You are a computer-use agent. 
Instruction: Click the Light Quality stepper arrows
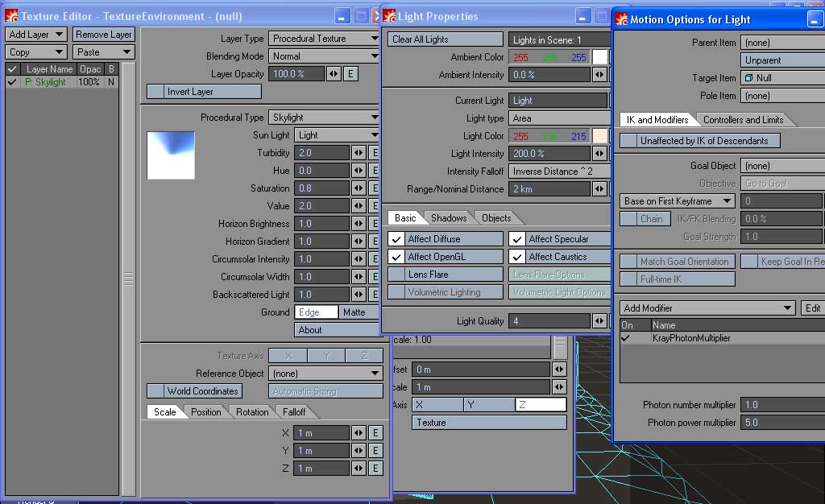tap(599, 321)
